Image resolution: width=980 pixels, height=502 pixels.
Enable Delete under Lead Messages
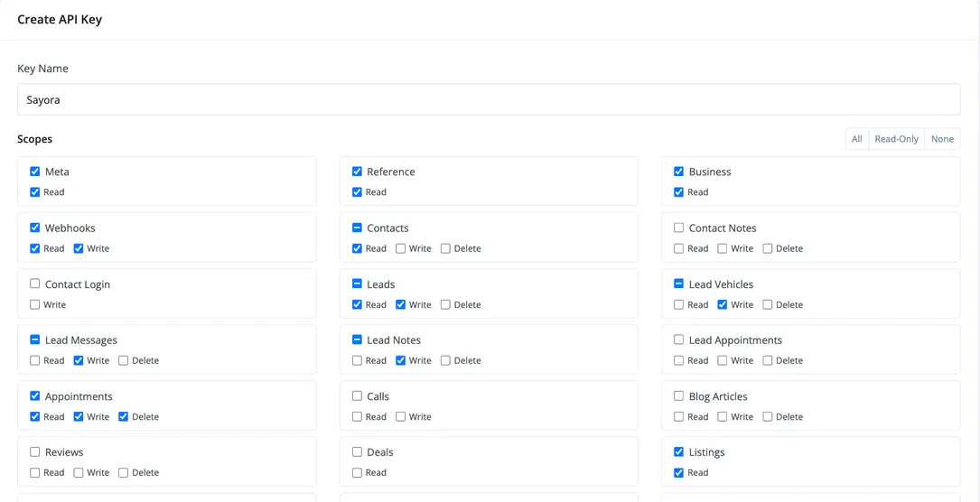(123, 360)
